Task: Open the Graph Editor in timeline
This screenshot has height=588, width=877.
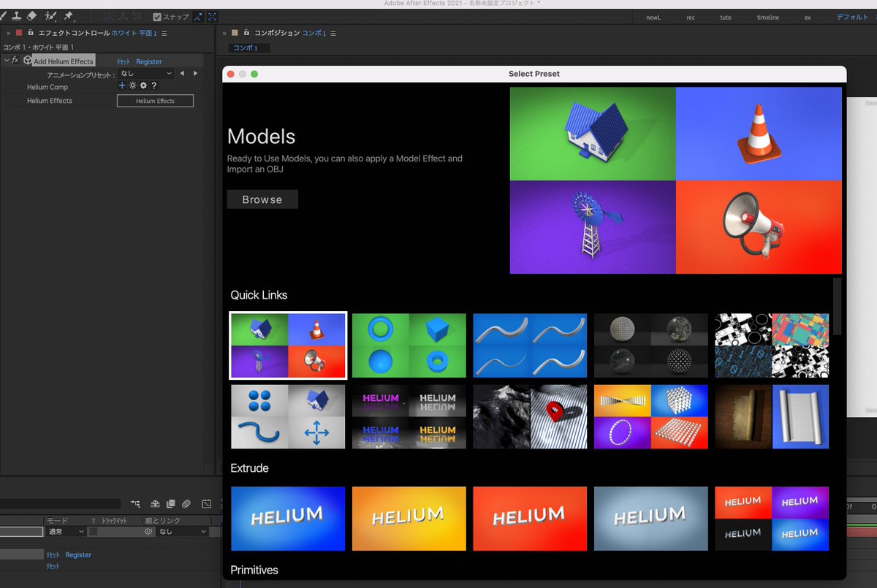Action: (x=207, y=503)
